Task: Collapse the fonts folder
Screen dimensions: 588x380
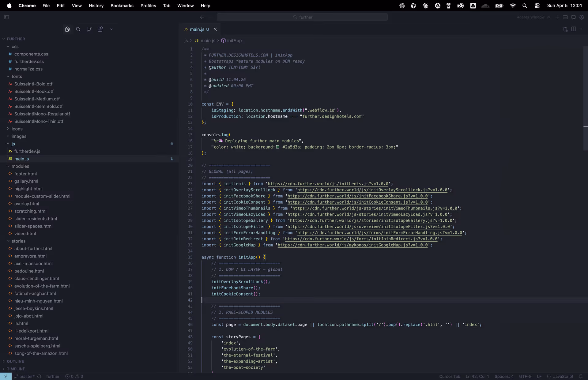Action: [x=17, y=76]
